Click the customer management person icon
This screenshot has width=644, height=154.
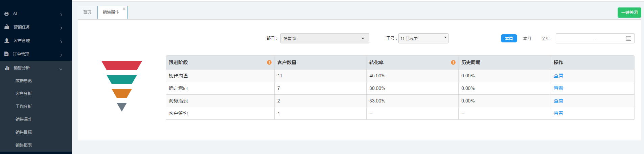click(6, 41)
